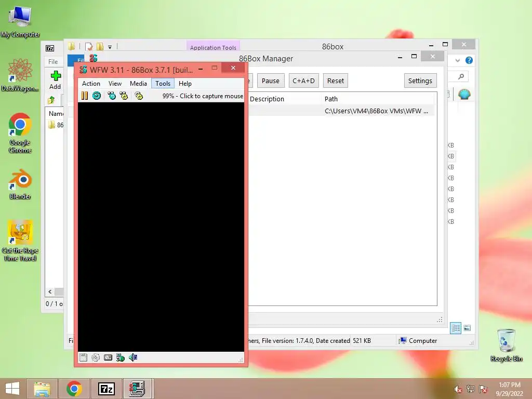Click the 7-Zip horizontal scrollbar left arrow
Image resolution: width=532 pixels, height=399 pixels.
[x=50, y=291]
